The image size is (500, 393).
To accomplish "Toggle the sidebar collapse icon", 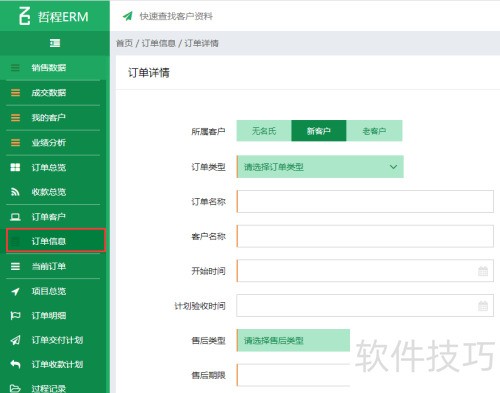I will pyautogui.click(x=55, y=43).
